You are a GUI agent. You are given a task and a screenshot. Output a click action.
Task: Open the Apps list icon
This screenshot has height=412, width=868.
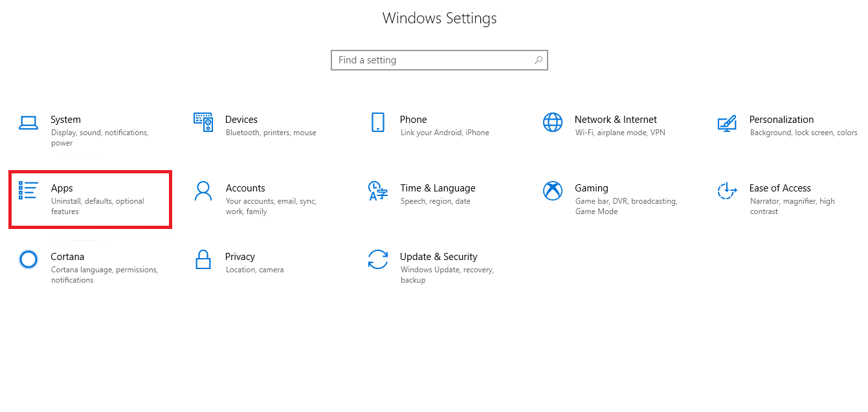[28, 191]
